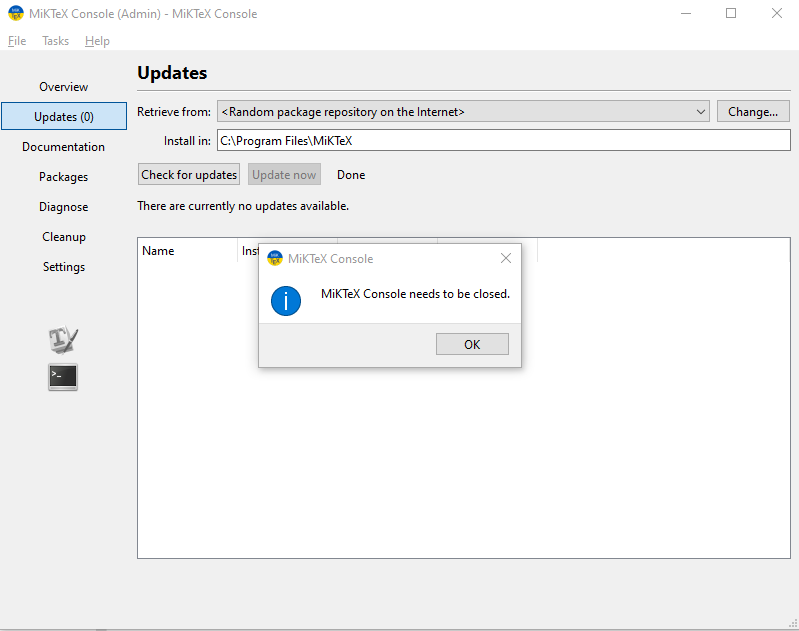Confirm the dialog with OK
Image resolution: width=799 pixels, height=631 pixels.
point(472,345)
